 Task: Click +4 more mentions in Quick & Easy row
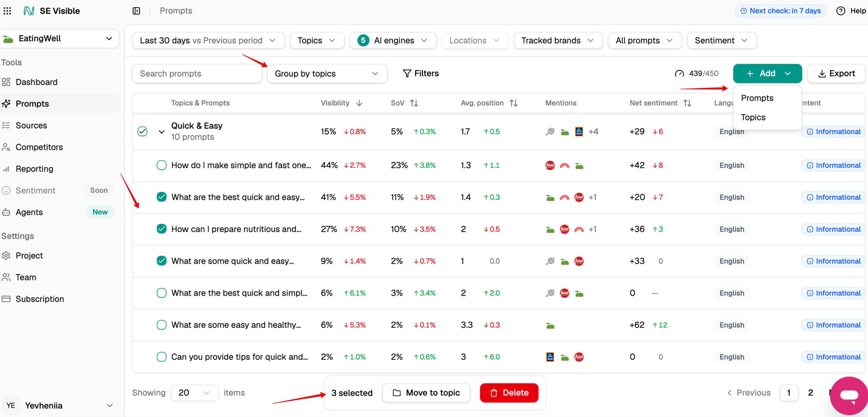pyautogui.click(x=593, y=131)
